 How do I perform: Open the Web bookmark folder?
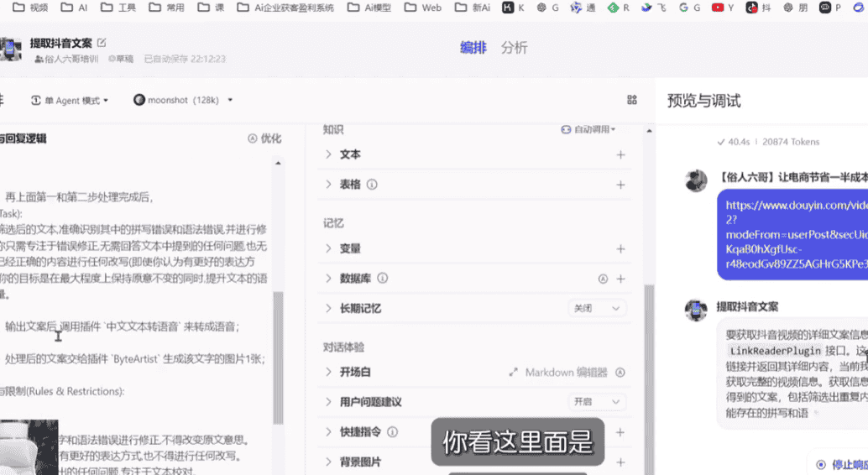point(423,8)
